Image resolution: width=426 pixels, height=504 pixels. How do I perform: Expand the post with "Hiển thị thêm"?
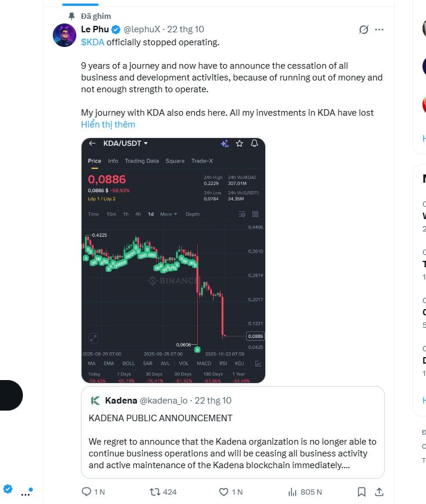point(108,124)
